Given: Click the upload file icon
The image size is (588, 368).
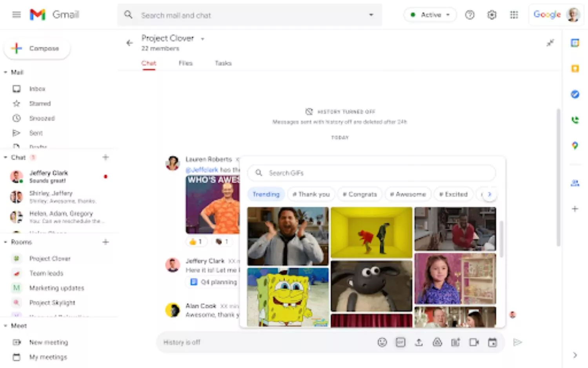Looking at the screenshot, I should coord(419,342).
